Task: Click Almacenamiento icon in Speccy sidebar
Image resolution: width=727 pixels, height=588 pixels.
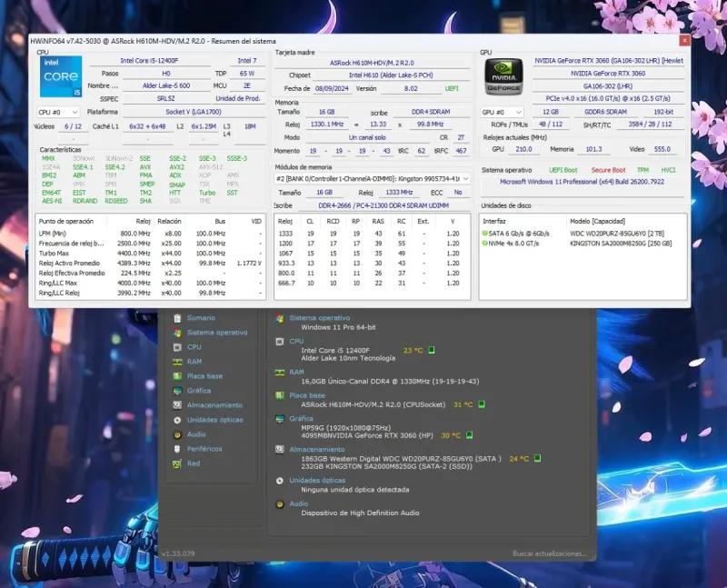Action: [x=177, y=405]
